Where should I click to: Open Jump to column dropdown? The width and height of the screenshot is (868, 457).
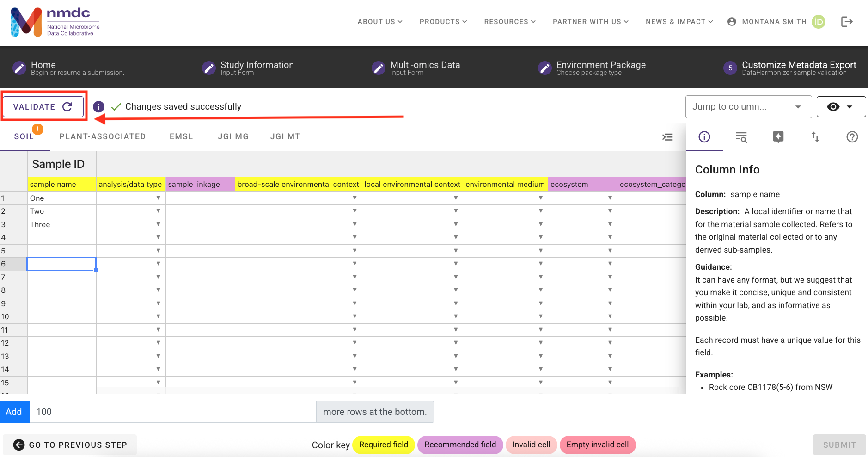pyautogui.click(x=748, y=107)
